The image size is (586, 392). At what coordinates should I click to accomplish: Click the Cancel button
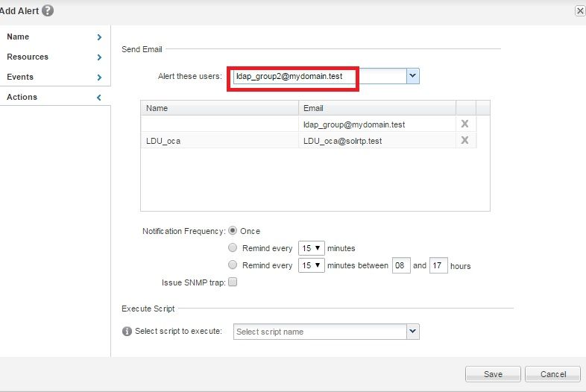coord(552,374)
